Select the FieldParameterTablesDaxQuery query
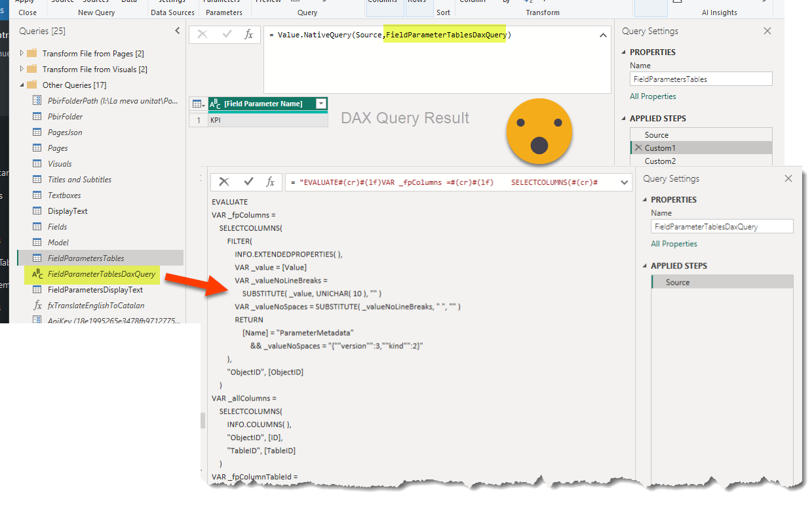The image size is (812, 505). point(101,274)
